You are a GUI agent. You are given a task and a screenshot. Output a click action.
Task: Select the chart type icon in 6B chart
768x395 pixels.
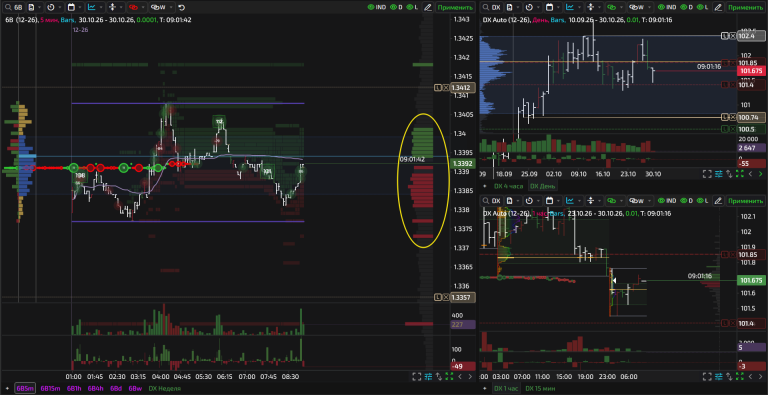click(92, 7)
